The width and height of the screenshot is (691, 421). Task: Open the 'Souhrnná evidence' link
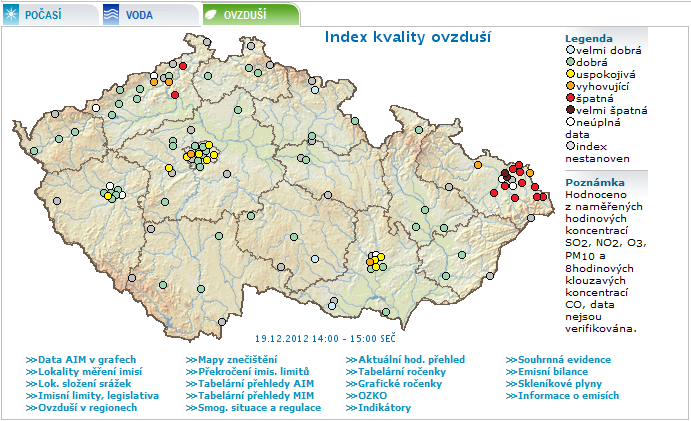click(564, 359)
